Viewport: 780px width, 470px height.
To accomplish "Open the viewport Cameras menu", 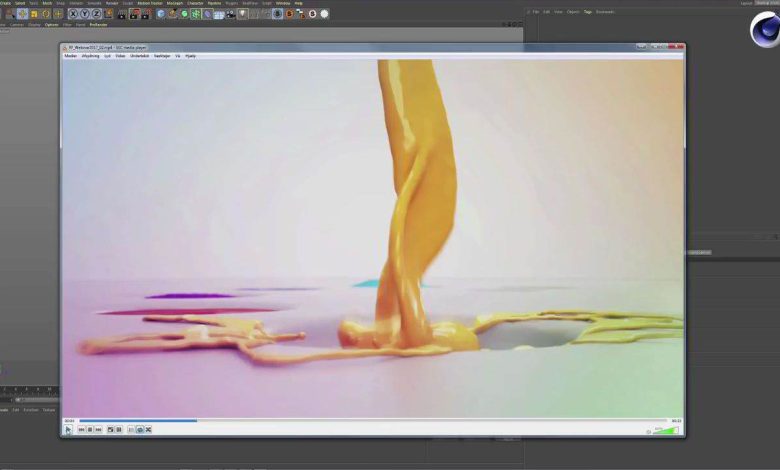I will click(x=17, y=24).
